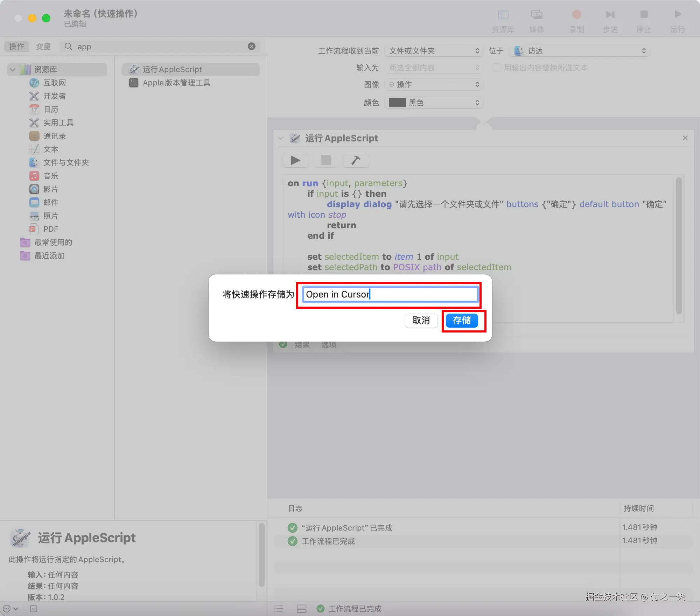Screen dimensions: 700x616
Task: Click the Record toolbar icon
Action: click(x=576, y=15)
